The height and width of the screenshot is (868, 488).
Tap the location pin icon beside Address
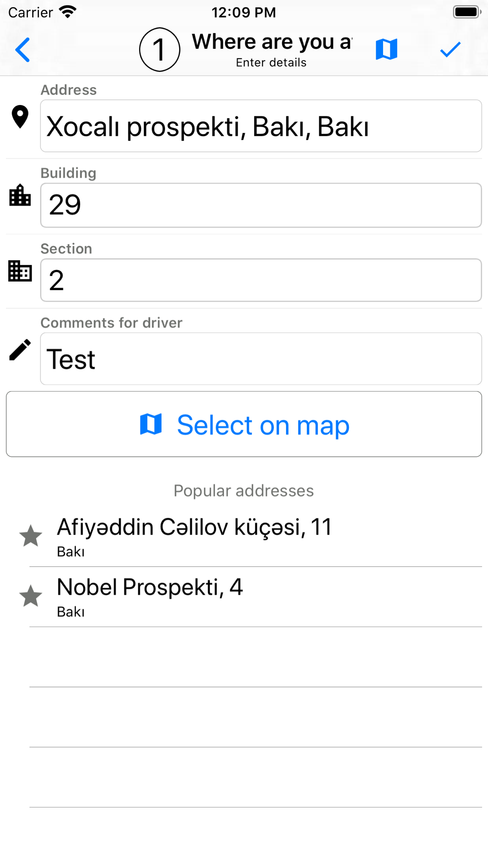click(x=20, y=117)
